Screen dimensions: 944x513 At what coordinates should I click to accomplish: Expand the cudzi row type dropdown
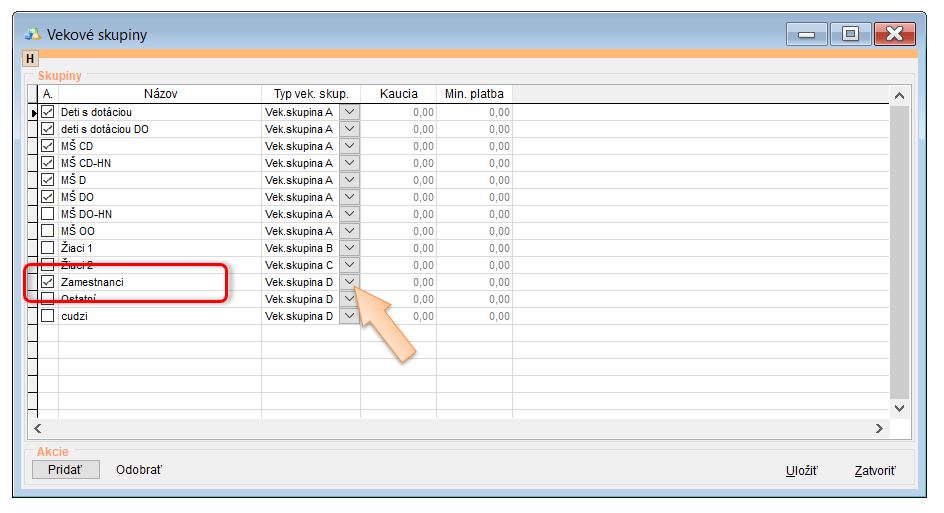tap(349, 316)
